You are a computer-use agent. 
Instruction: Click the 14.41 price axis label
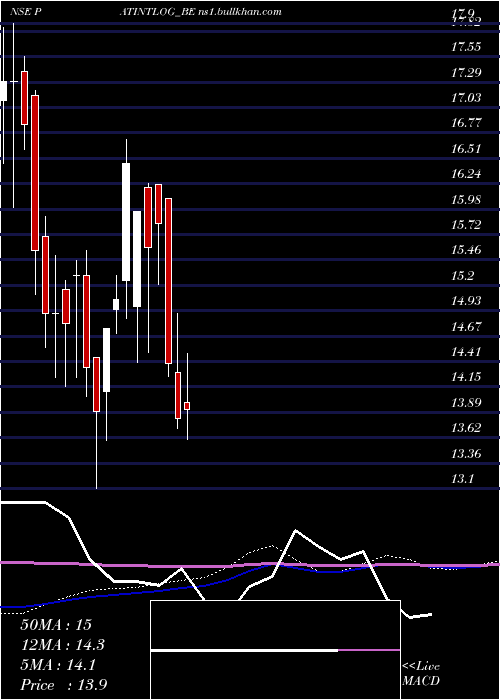(x=466, y=352)
